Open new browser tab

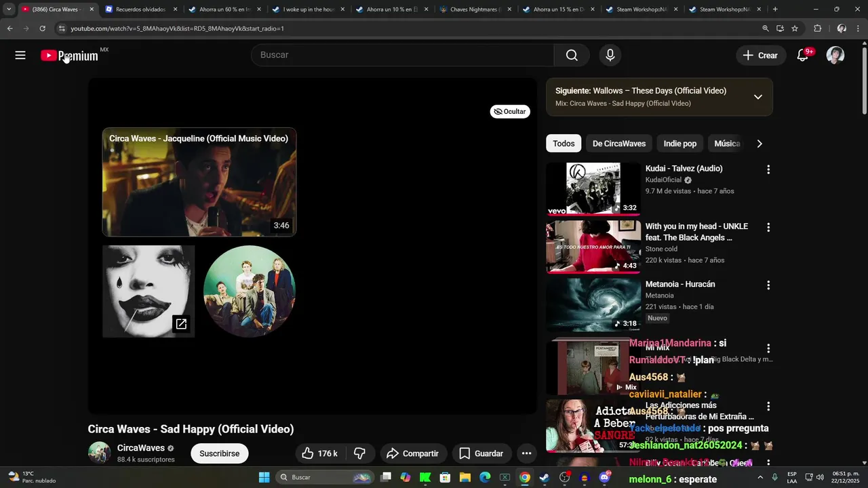(x=775, y=9)
